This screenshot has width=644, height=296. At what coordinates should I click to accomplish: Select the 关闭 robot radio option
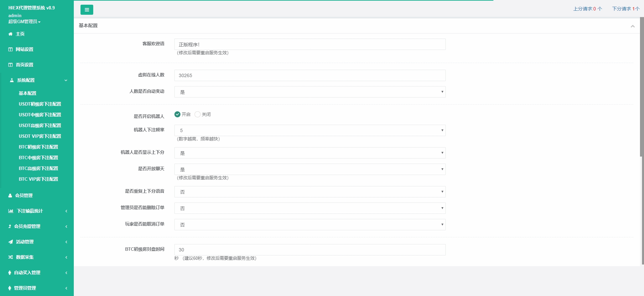[198, 114]
